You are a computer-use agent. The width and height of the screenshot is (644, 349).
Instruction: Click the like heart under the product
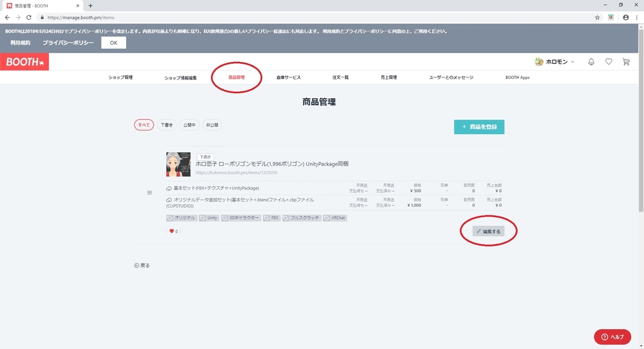click(x=172, y=231)
